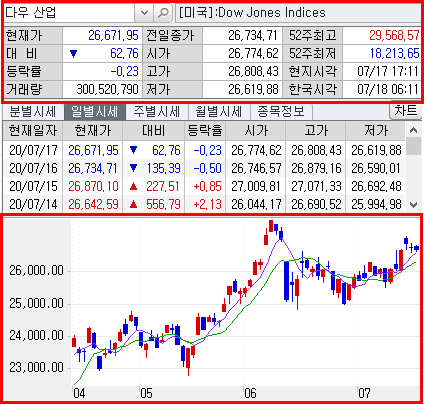Click the closing price 26,870.10
The image size is (424, 404).
pyautogui.click(x=93, y=186)
